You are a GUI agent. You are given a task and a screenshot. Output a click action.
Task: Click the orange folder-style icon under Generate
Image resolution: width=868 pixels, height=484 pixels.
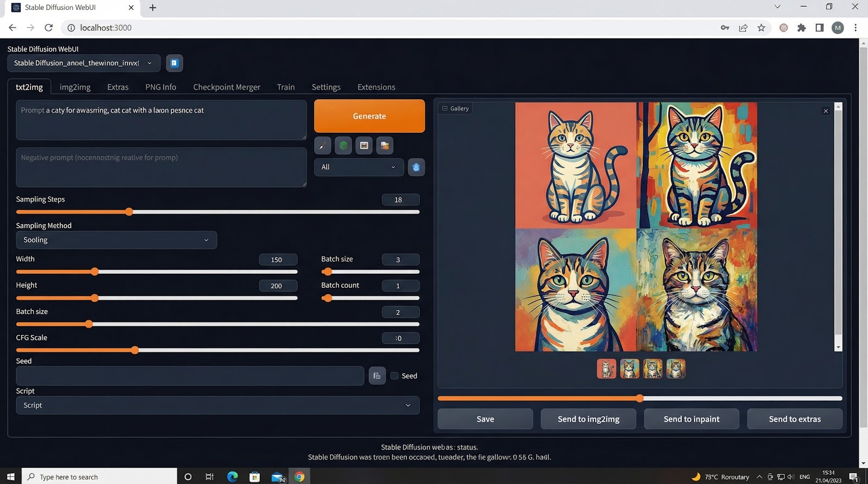pyautogui.click(x=385, y=145)
